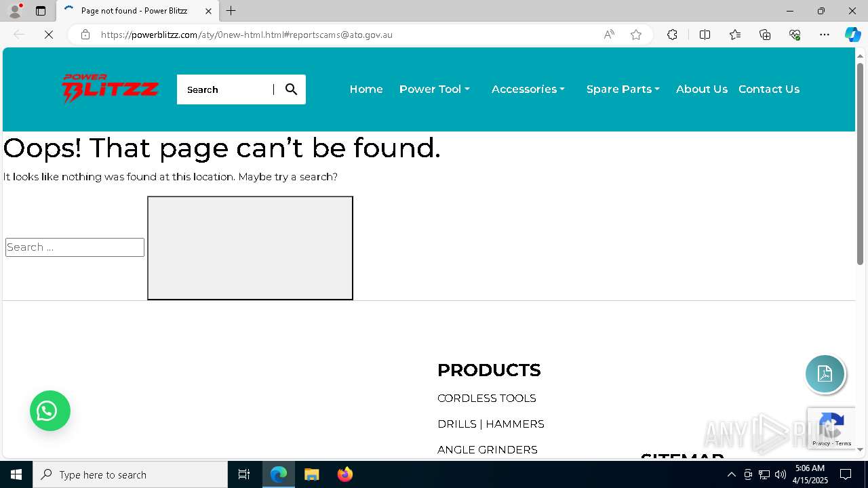The height and width of the screenshot is (488, 868).
Task: Open the Collections panel
Action: 765,35
